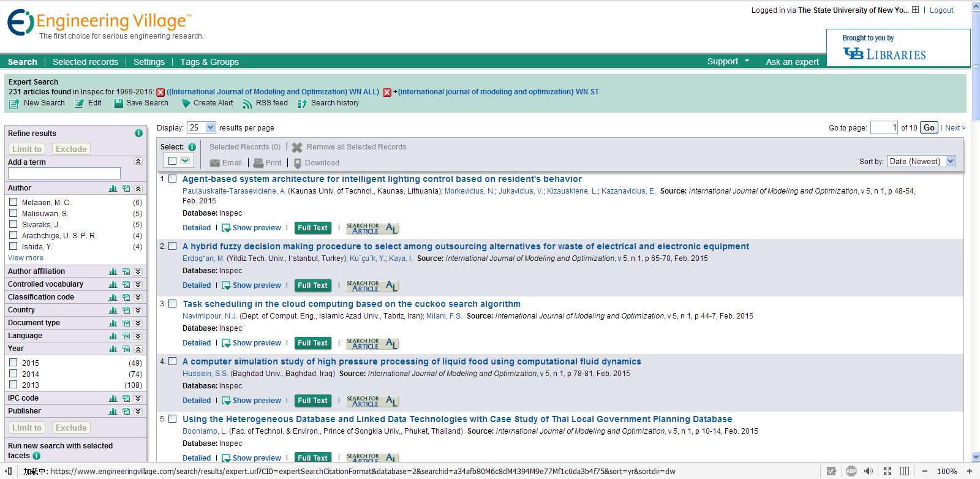Click the Logout link
This screenshot has height=479, width=980.
click(x=941, y=10)
